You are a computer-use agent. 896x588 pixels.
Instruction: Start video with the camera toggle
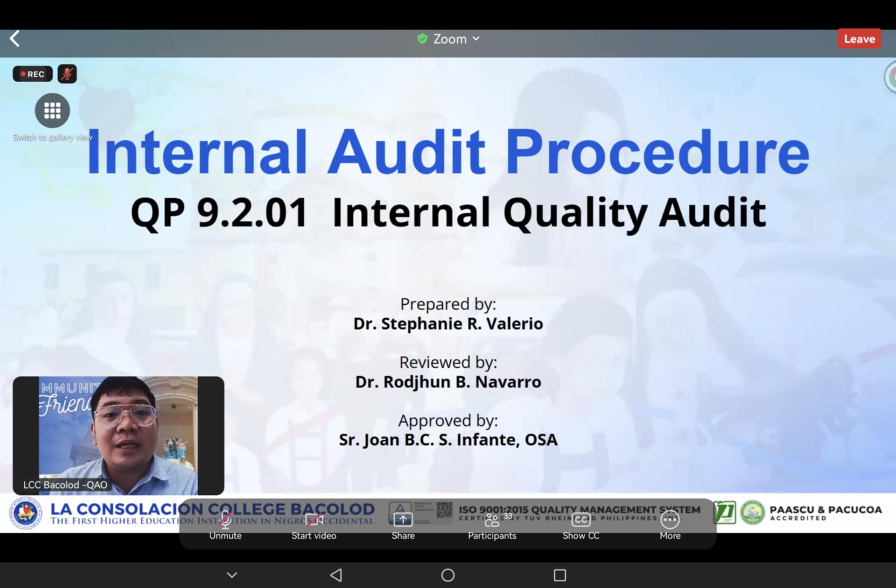point(314,525)
